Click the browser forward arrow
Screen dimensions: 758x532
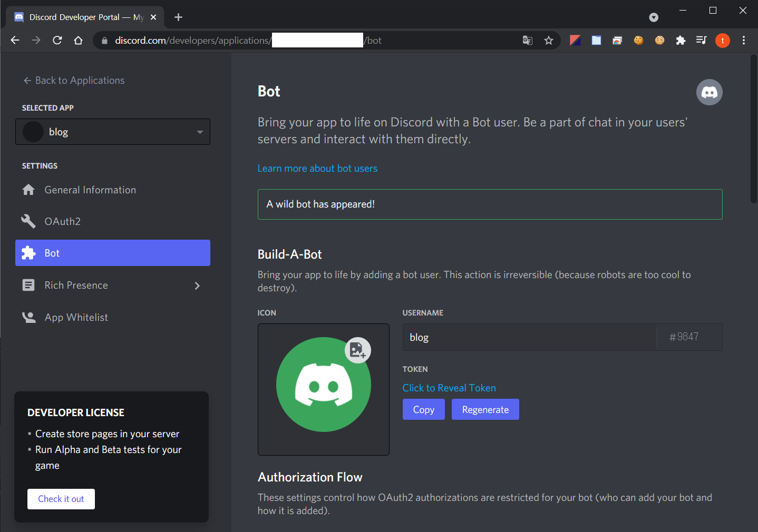[36, 41]
